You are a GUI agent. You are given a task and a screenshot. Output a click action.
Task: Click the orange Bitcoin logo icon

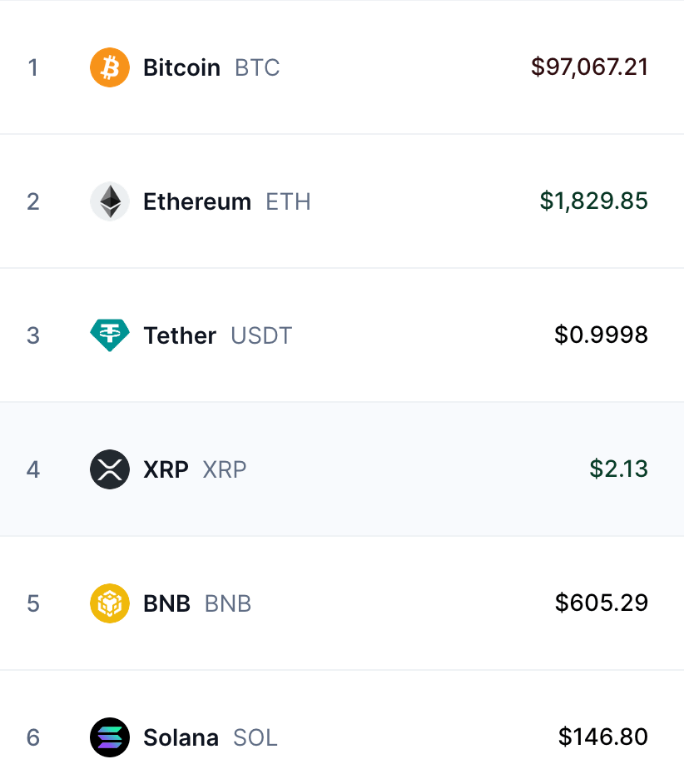(x=110, y=67)
